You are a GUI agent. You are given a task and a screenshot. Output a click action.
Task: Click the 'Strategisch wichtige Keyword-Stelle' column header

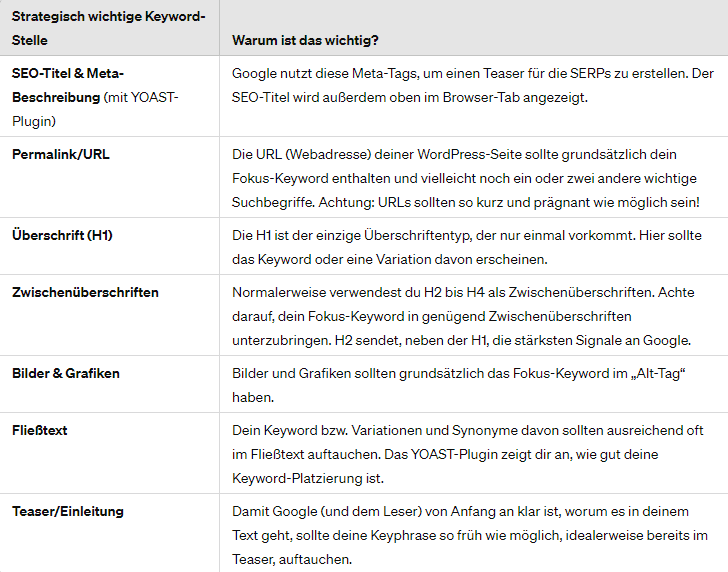[109, 28]
